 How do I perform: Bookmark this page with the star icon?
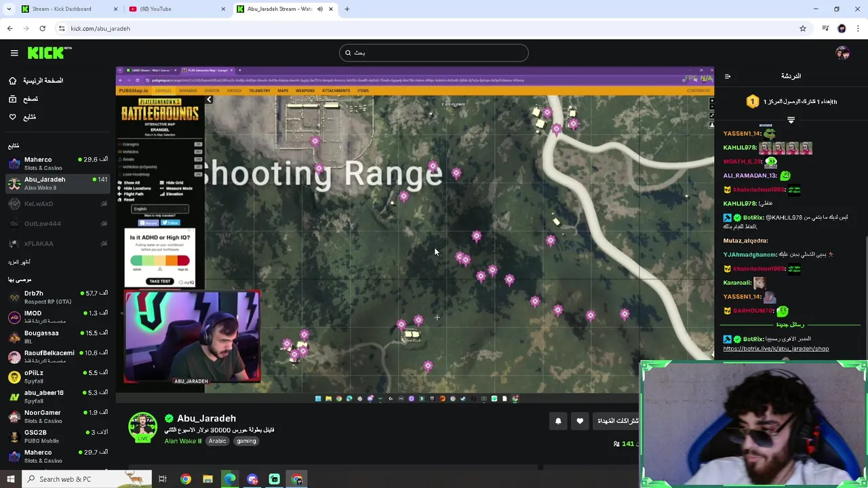[x=803, y=28]
